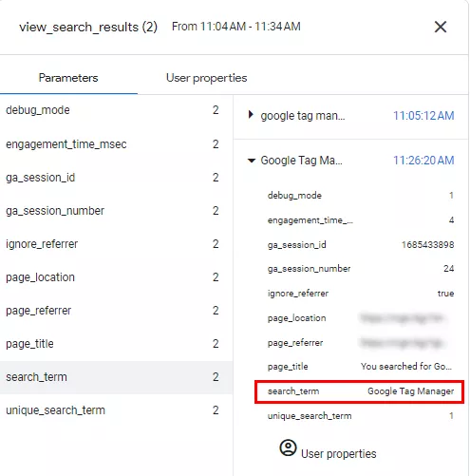Select page_location in the parameters list
The height and width of the screenshot is (476, 470).
pos(116,277)
